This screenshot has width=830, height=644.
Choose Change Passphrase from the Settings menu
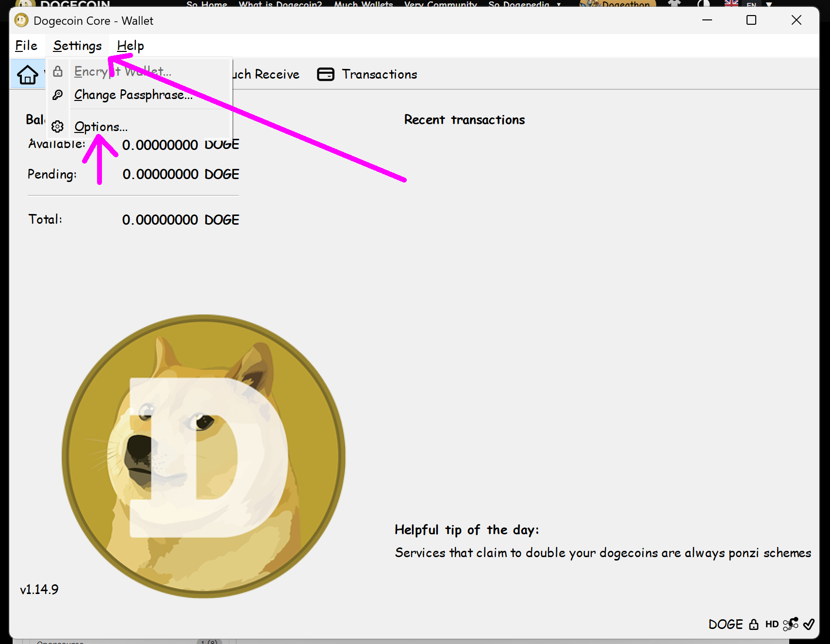coord(139,95)
